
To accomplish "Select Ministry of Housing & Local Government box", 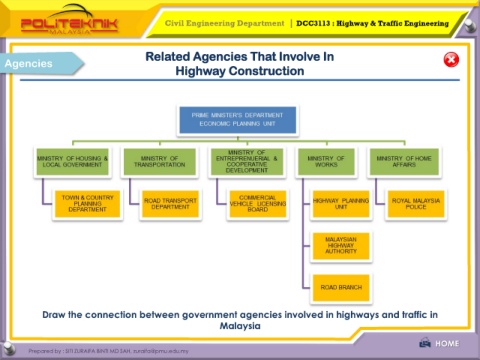I will (72, 162).
